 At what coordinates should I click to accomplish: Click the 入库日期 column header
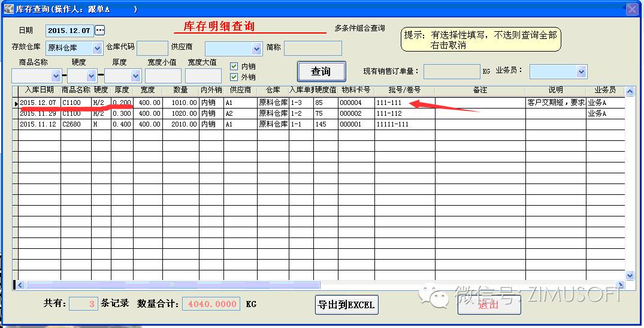click(39, 90)
